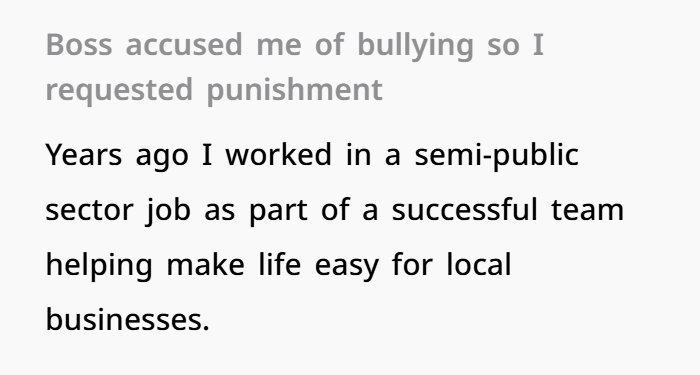
Task: Click the word 'worked' in the paragraph
Action: click(x=279, y=154)
